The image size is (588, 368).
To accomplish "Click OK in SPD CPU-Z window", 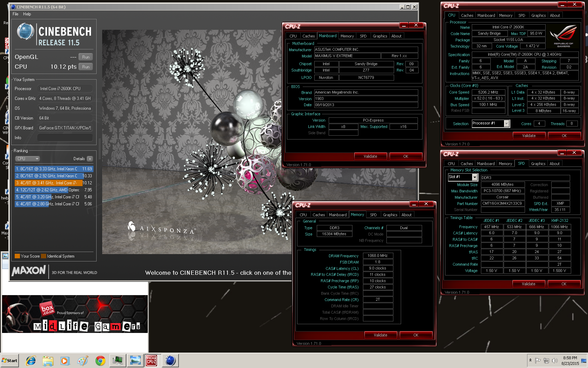I will point(564,284).
